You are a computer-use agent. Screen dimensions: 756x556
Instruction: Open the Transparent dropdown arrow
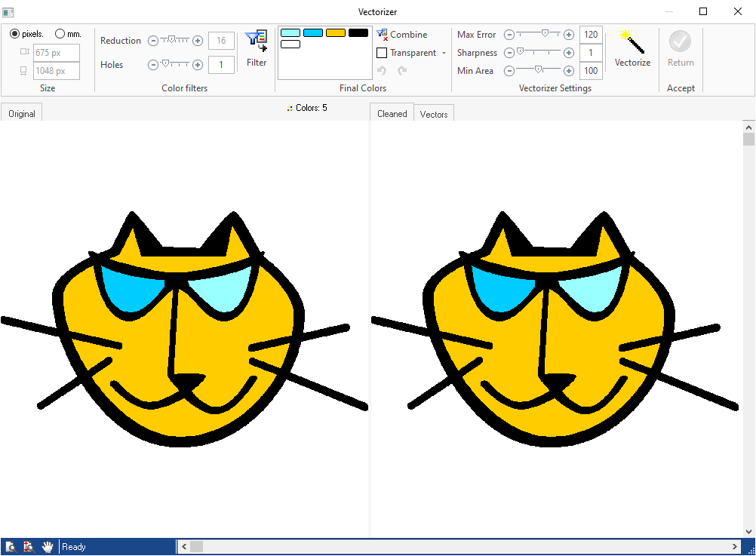[444, 53]
